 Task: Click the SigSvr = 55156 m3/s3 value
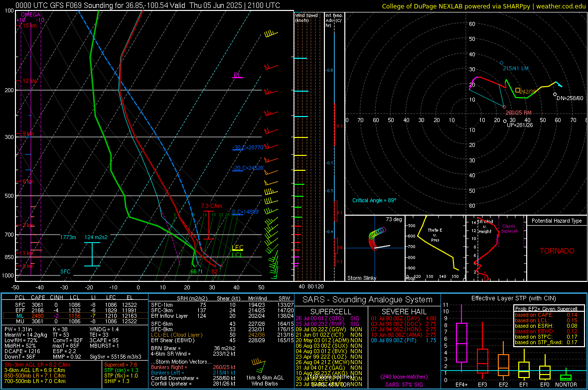(116, 357)
